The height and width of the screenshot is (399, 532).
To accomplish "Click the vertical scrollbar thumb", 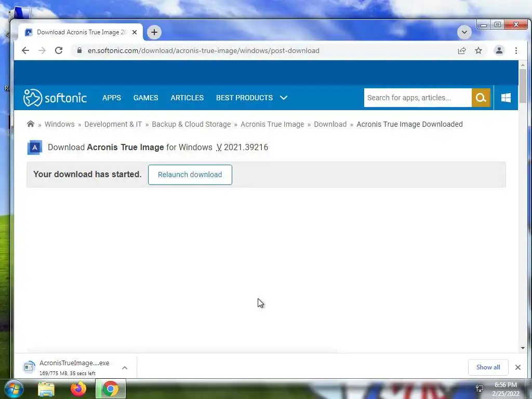I will point(523,86).
